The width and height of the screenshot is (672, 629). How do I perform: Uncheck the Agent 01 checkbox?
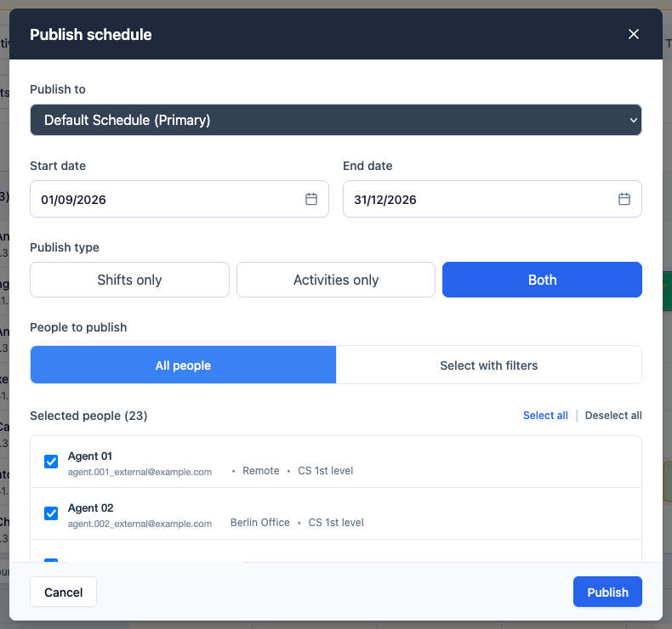tap(51, 462)
